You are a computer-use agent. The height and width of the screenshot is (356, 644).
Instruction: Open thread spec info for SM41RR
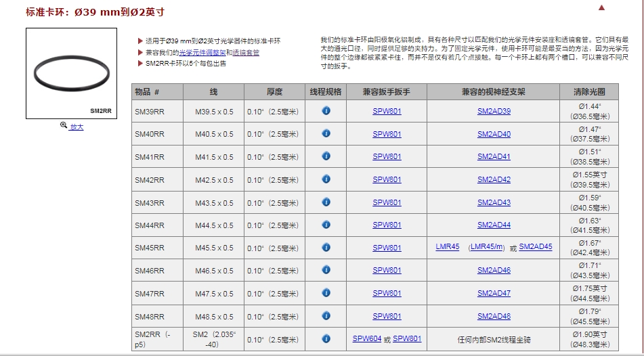point(326,156)
